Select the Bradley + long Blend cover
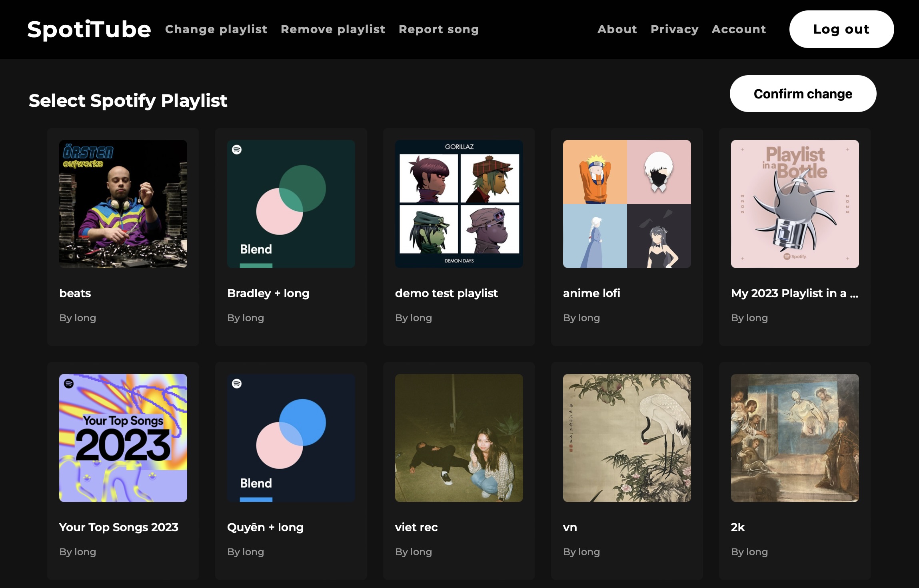 pos(291,204)
